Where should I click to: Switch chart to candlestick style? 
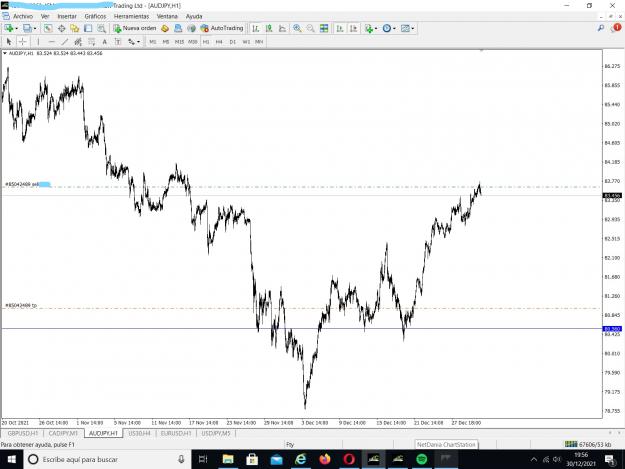pos(269,28)
